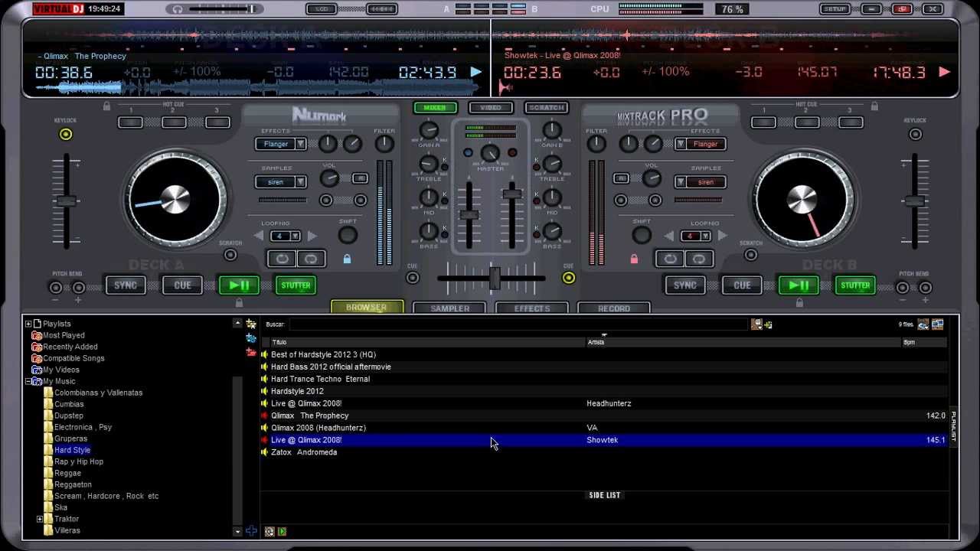
Task: Open Deck B siren samples dropdown
Action: point(680,182)
